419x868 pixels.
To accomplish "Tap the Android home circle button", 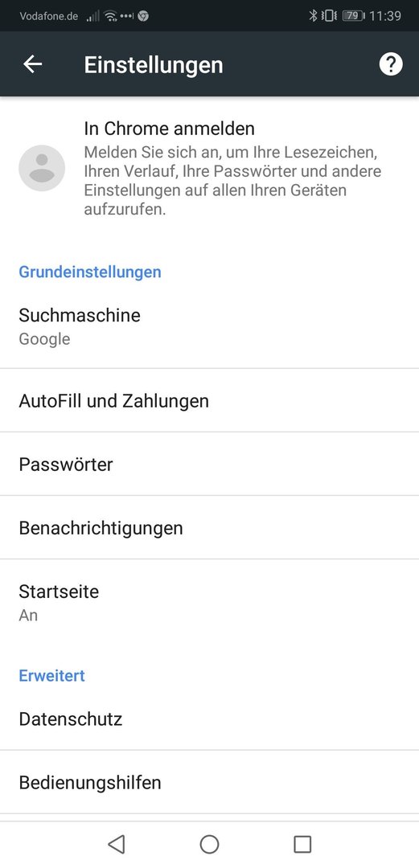I will 209,844.
